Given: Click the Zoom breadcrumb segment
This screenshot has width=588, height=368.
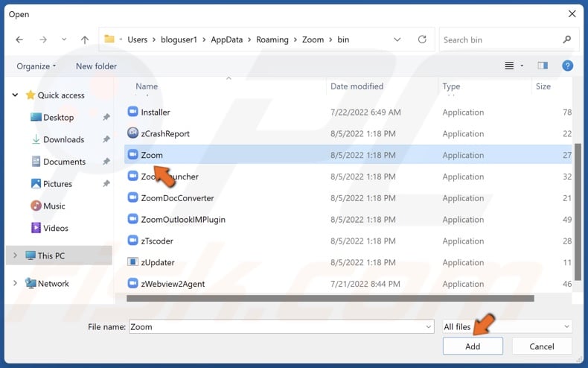Looking at the screenshot, I should 313,39.
